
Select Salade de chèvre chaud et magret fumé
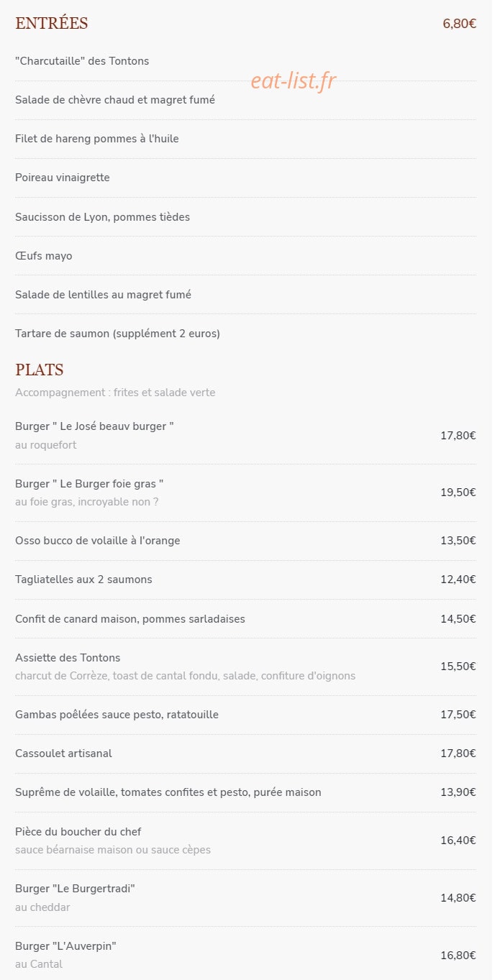coord(115,100)
